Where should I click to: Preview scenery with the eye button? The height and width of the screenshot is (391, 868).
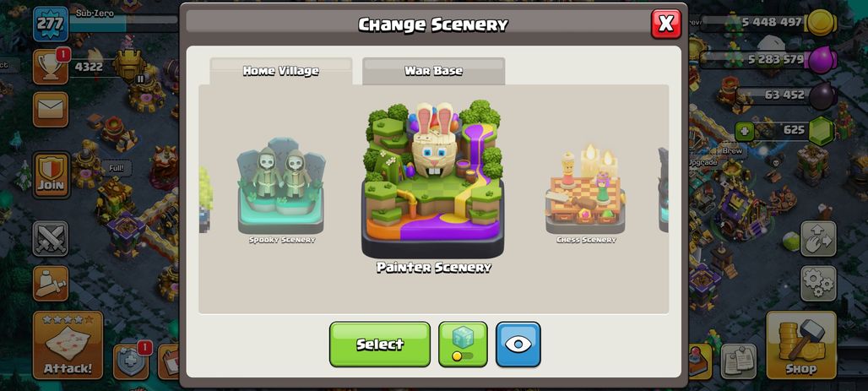[518, 344]
